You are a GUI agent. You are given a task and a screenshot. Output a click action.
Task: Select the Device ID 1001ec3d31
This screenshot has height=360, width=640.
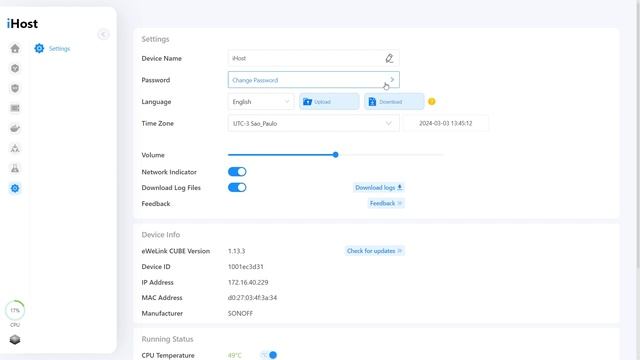246,267
